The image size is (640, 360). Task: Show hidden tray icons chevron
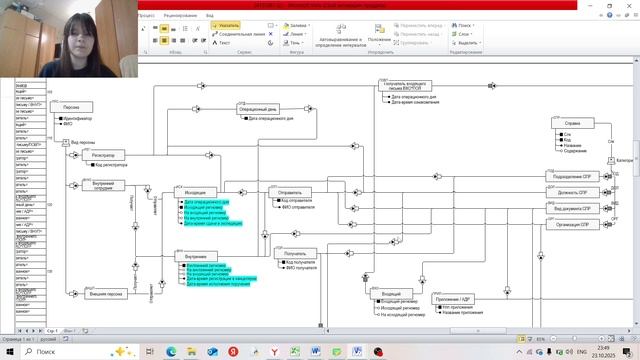click(x=519, y=351)
